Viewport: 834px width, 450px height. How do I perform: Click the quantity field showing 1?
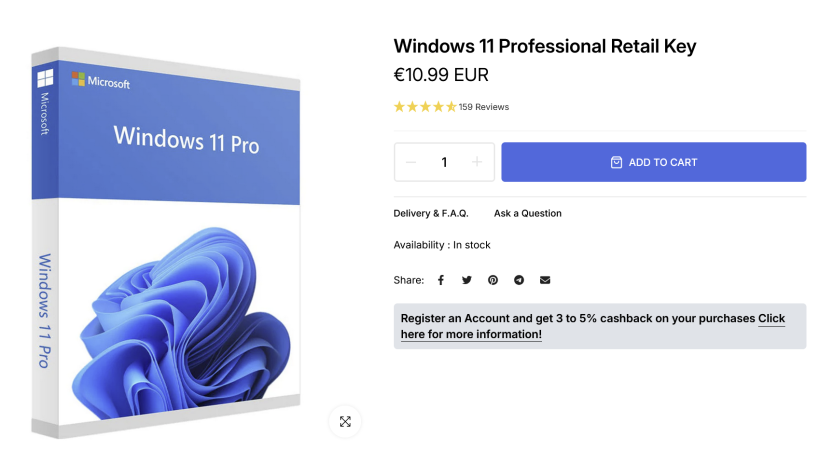tap(444, 162)
